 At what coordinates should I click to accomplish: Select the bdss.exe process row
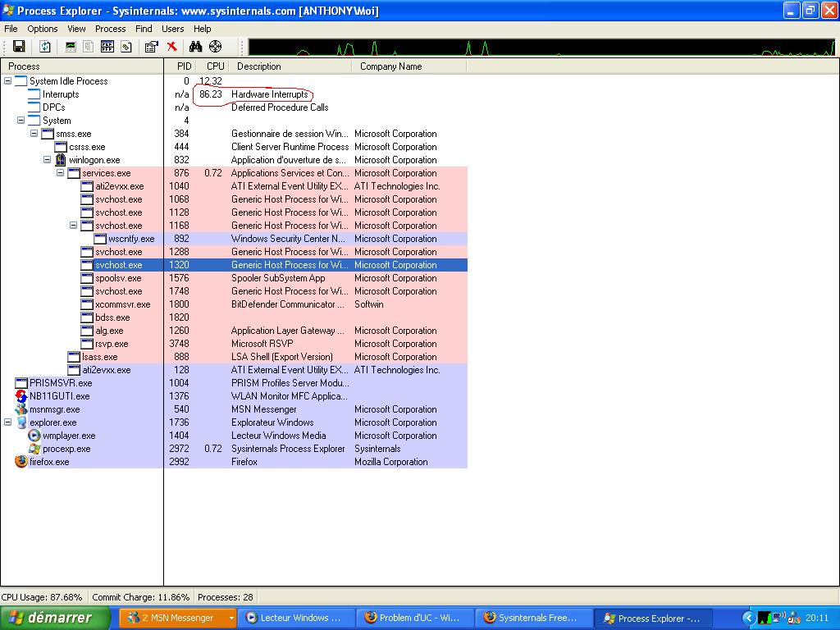pyautogui.click(x=234, y=317)
